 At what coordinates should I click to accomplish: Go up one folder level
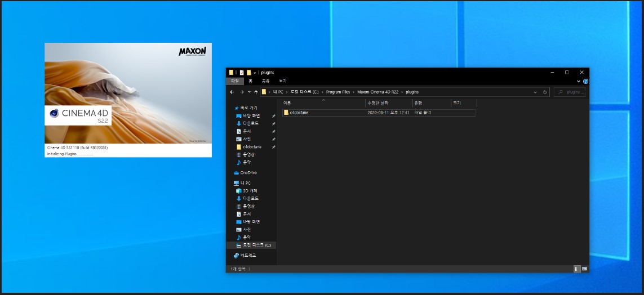[256, 92]
